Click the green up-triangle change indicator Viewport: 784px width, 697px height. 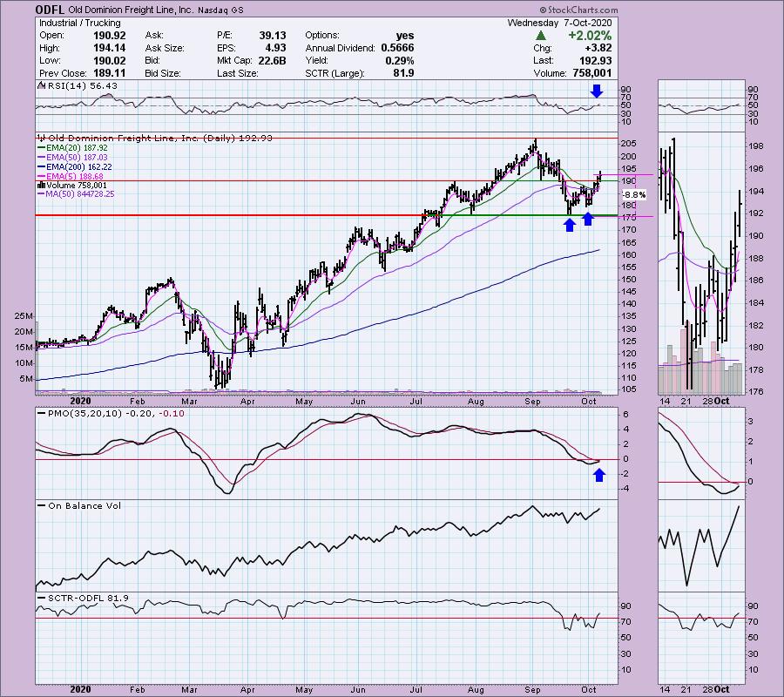click(540, 36)
